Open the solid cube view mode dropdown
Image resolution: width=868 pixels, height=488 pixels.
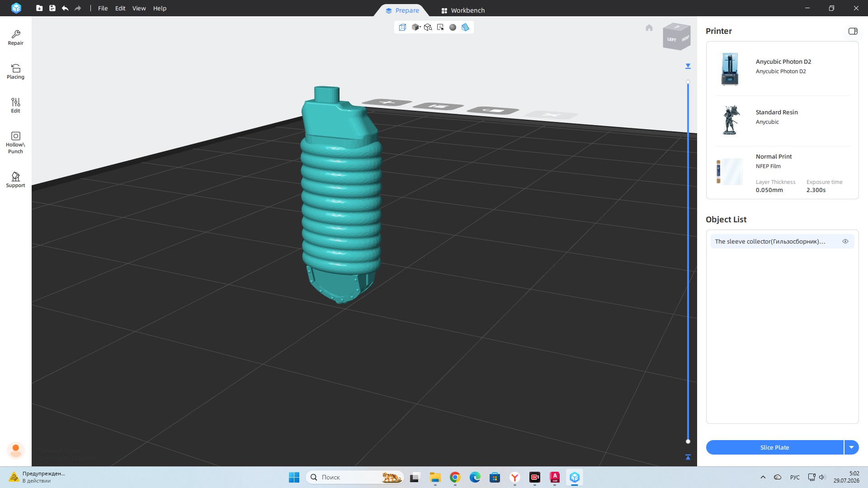416,28
